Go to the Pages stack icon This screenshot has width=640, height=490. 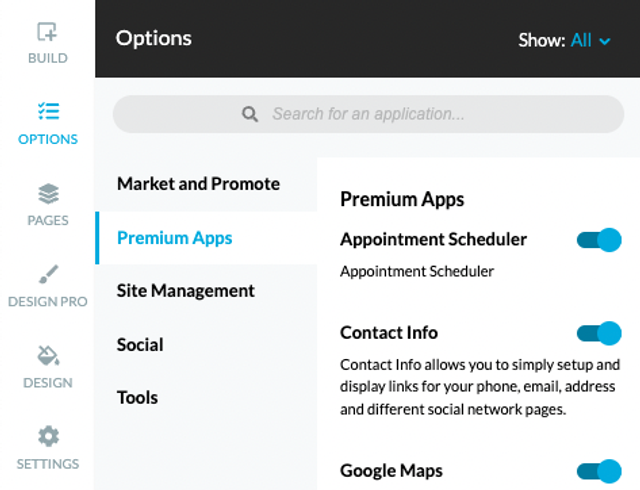pos(48,193)
